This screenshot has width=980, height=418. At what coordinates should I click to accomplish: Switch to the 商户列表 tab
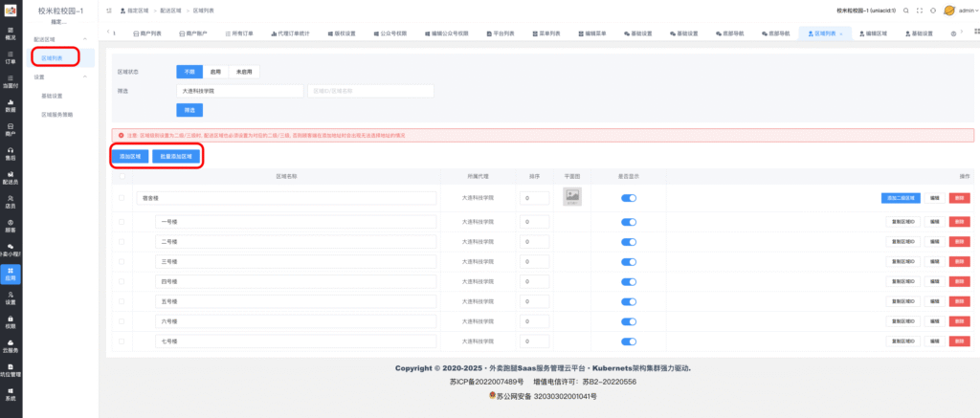pos(147,33)
